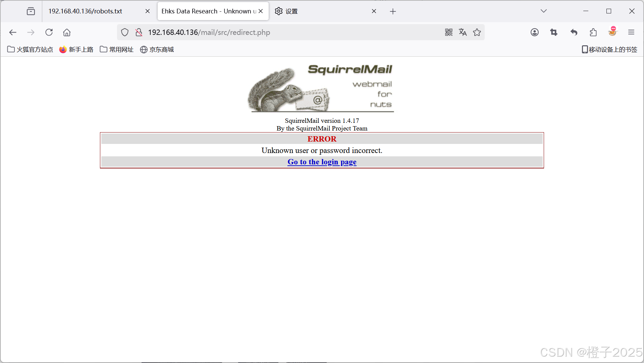The width and height of the screenshot is (644, 363).
Task: Open the list-all-tabs chevron
Action: click(543, 11)
